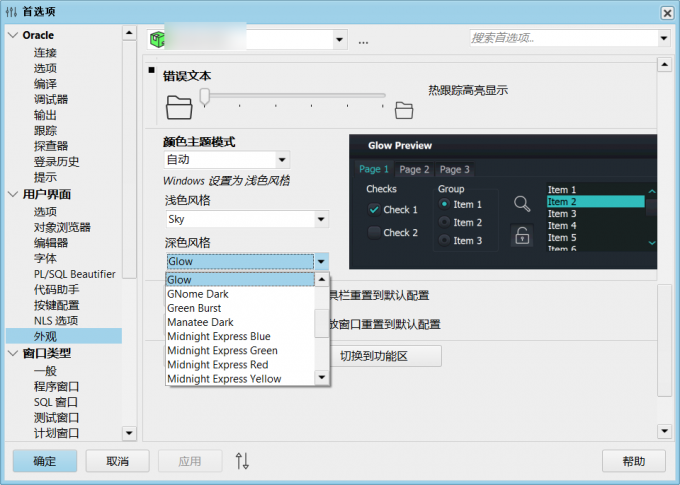Choose Manatee Dark from style list

240,322
